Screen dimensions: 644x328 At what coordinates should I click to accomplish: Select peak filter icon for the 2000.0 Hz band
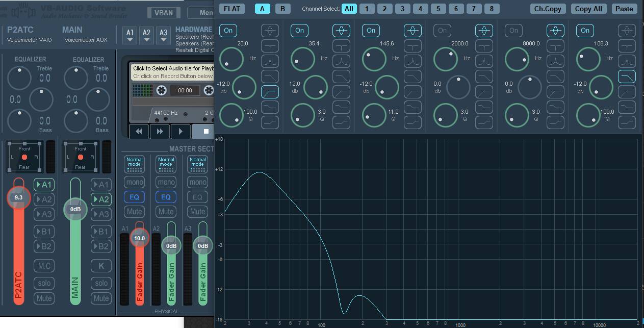[x=484, y=31]
